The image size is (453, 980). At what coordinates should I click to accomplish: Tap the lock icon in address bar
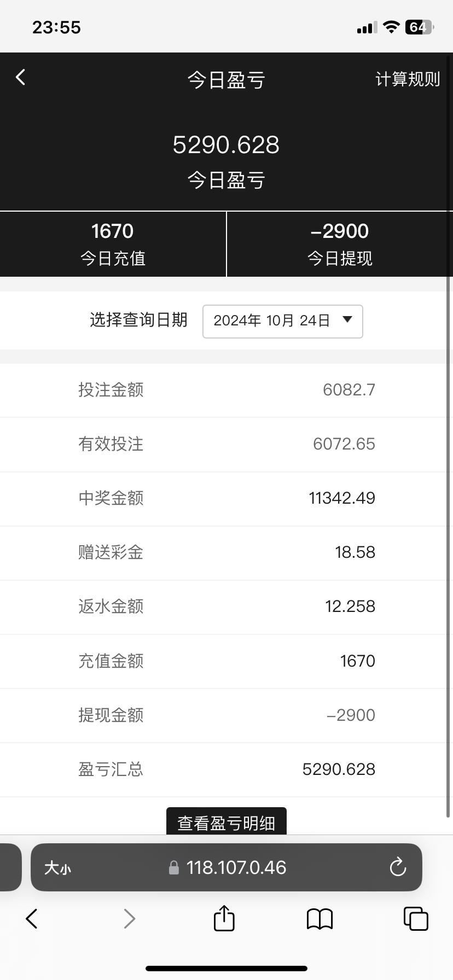(x=174, y=868)
